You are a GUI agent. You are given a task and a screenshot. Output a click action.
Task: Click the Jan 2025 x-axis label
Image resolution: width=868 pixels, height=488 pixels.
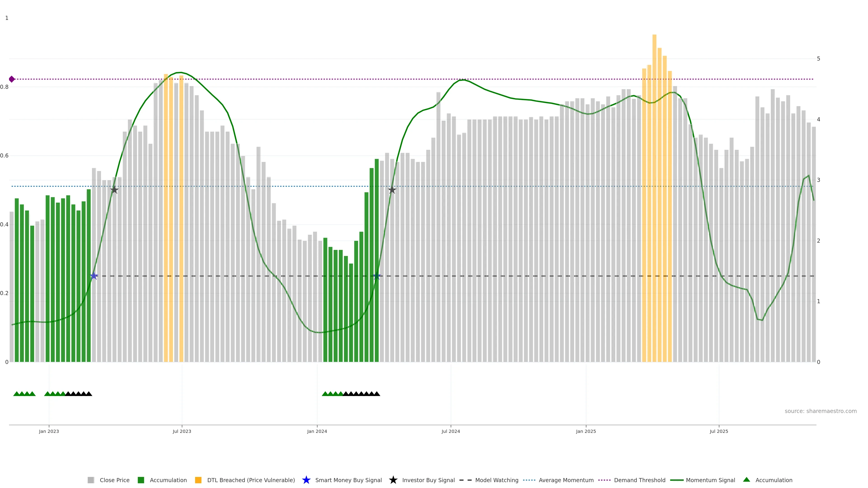point(586,432)
